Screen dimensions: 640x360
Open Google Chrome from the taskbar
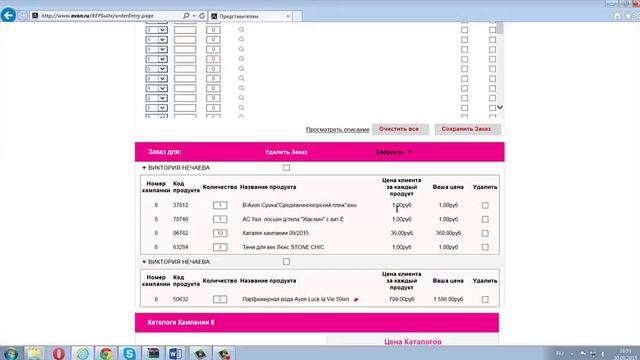coord(106,353)
